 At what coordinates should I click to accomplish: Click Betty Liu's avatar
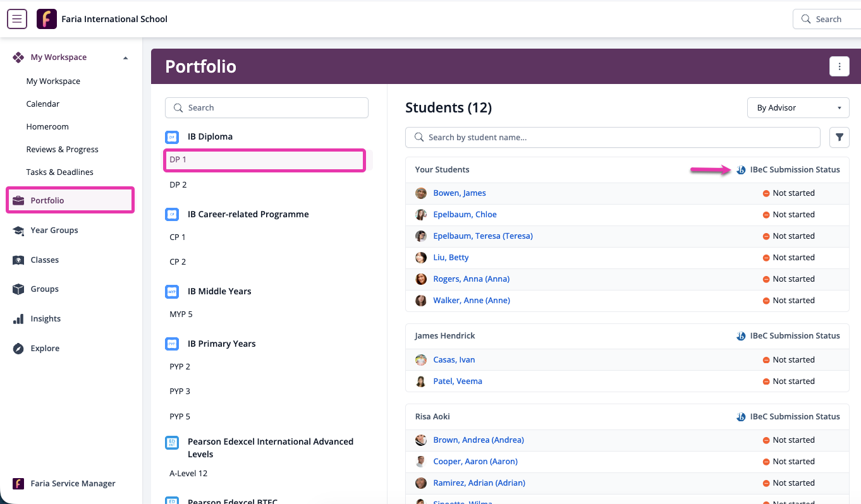click(x=421, y=258)
